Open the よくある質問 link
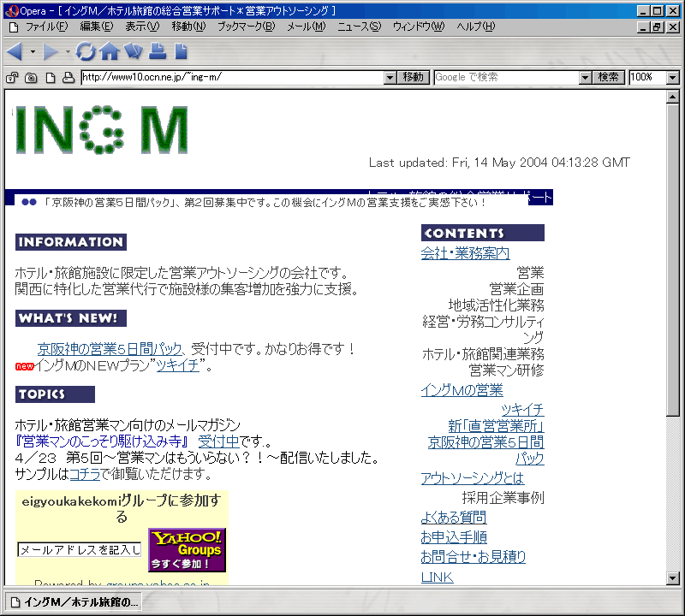This screenshot has width=685, height=616. pyautogui.click(x=454, y=518)
